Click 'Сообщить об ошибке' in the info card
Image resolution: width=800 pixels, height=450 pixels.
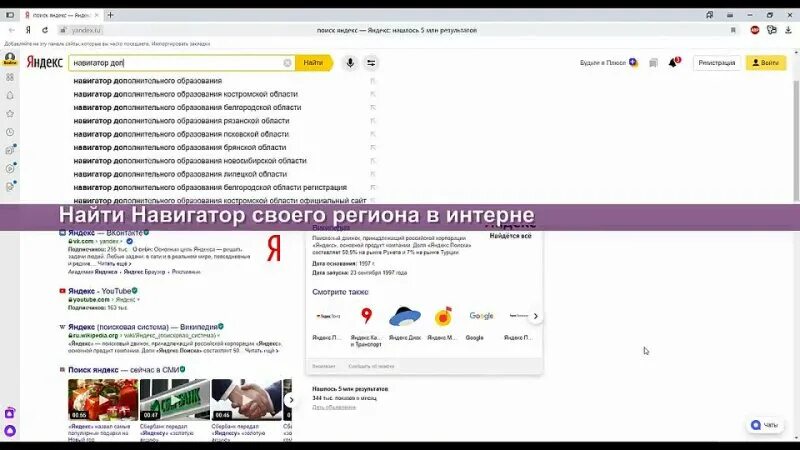pyautogui.click(x=371, y=366)
